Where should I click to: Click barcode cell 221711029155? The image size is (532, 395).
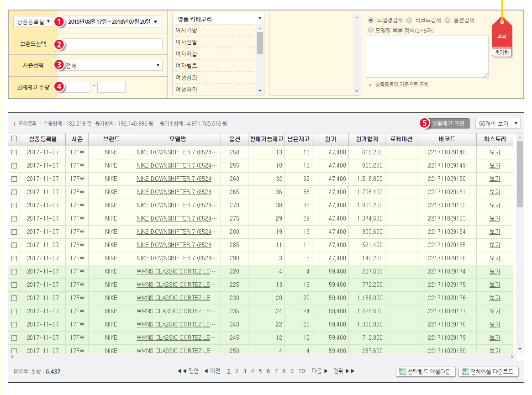click(x=447, y=245)
